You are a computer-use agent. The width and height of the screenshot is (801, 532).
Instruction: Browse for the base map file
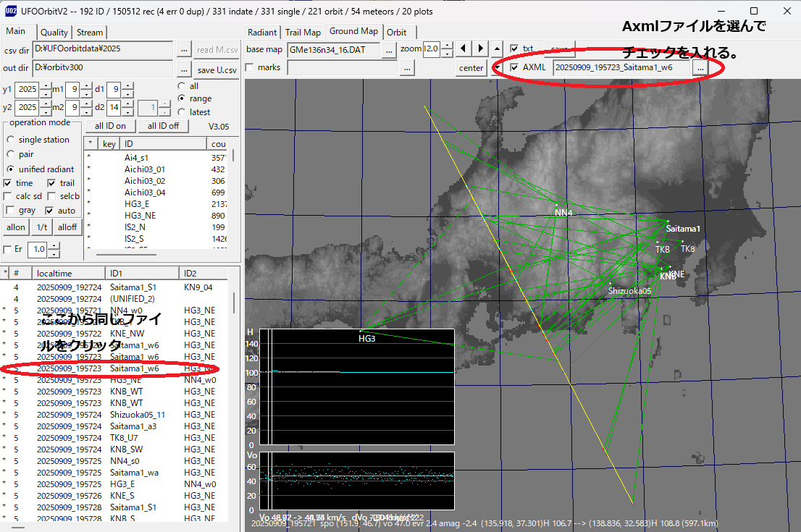(389, 50)
